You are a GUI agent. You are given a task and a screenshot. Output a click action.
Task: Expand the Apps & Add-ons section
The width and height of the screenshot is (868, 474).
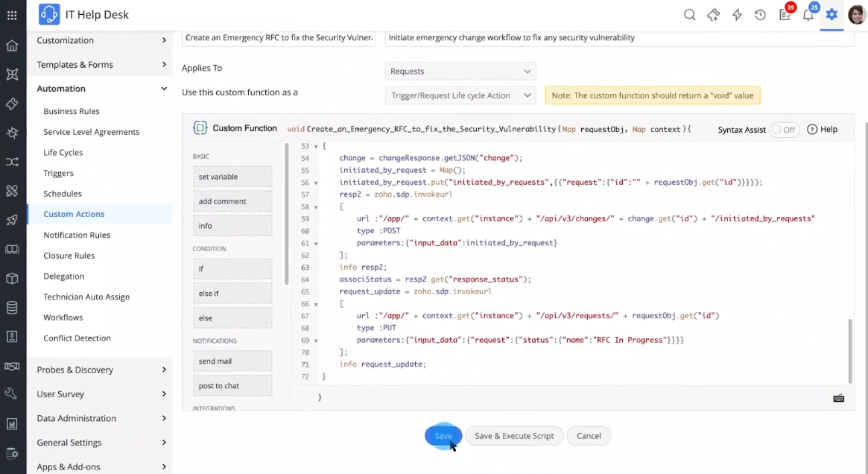101,467
